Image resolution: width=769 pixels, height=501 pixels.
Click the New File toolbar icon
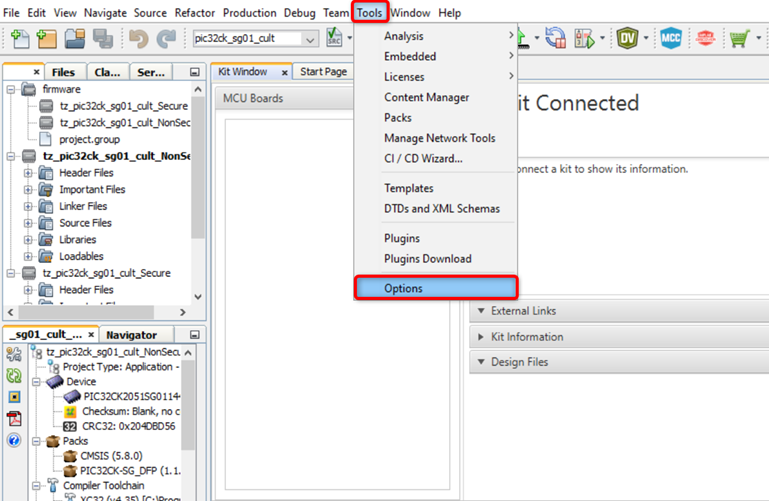[x=20, y=38]
